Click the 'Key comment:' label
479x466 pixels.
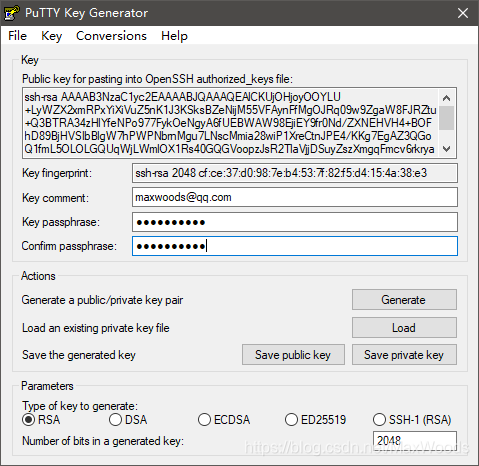pyautogui.click(x=55, y=198)
